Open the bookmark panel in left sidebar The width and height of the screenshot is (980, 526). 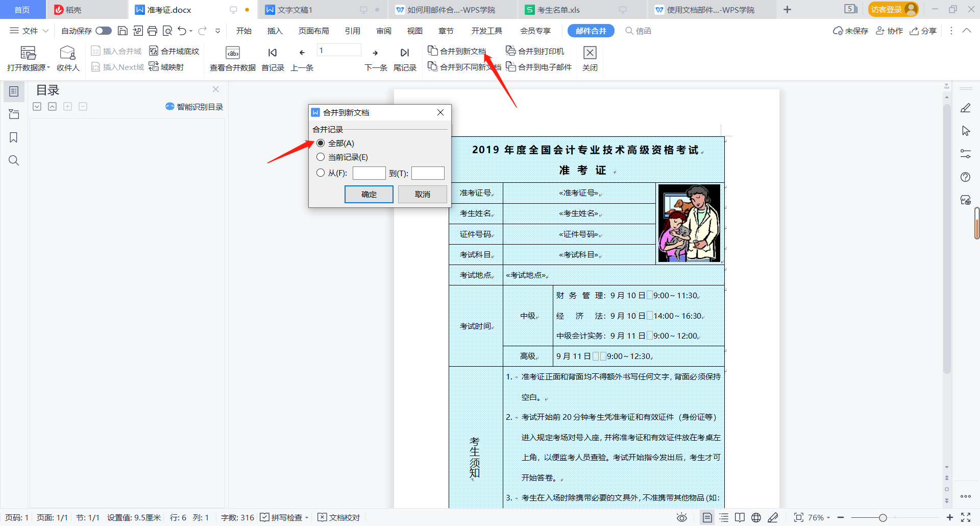coord(14,137)
